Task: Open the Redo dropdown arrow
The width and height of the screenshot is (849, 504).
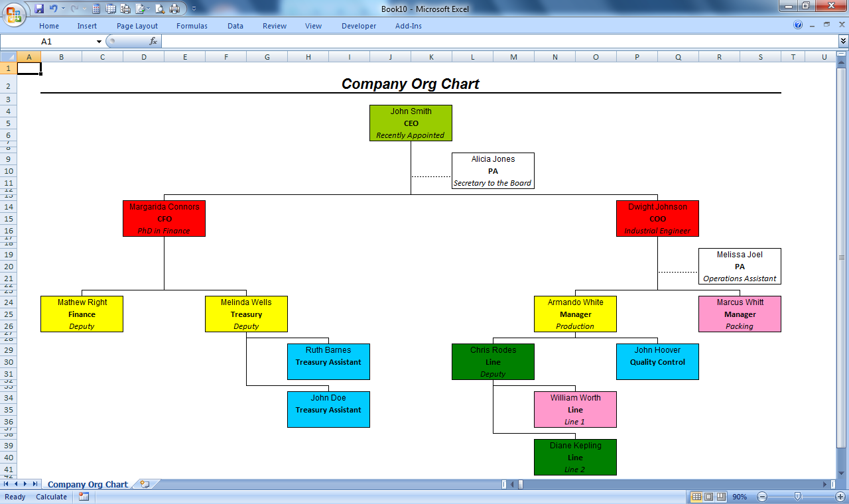Action: click(84, 9)
